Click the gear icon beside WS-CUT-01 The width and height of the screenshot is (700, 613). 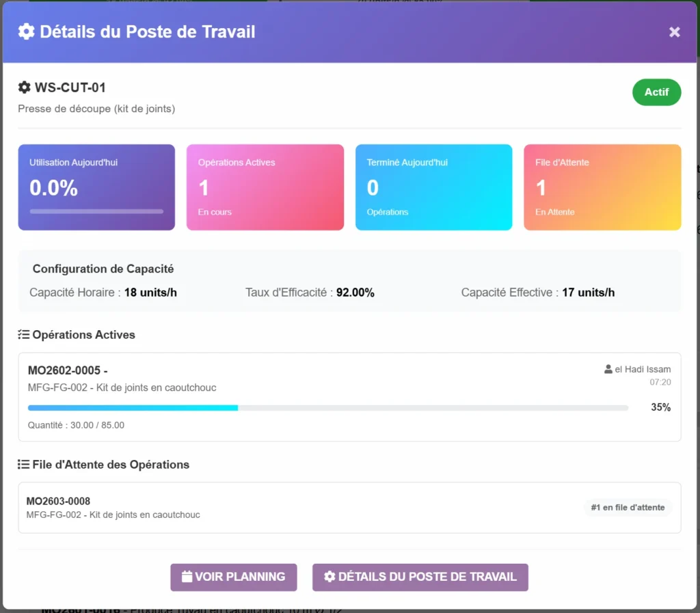(25, 87)
